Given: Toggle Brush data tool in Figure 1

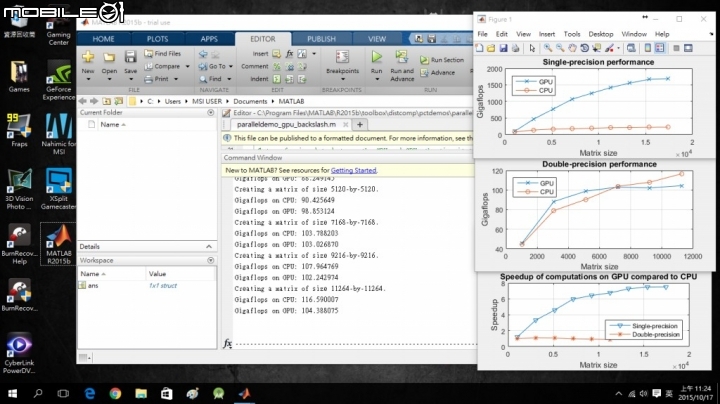Looking at the screenshot, I should (x=609, y=48).
